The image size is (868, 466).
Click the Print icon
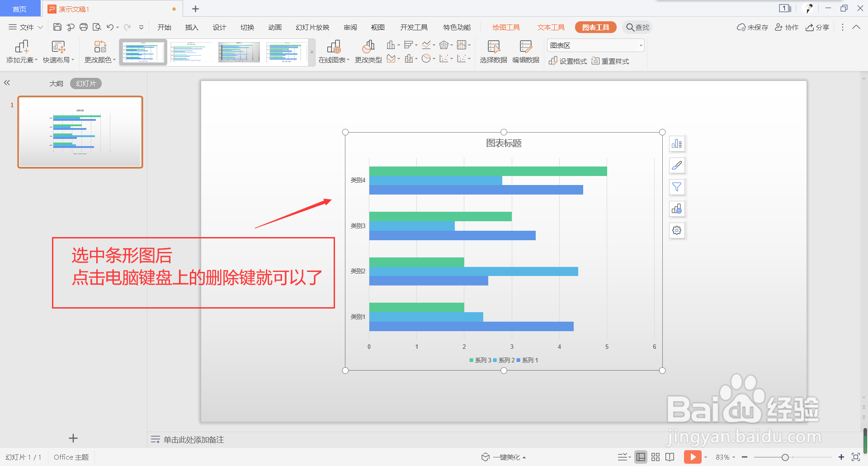84,27
